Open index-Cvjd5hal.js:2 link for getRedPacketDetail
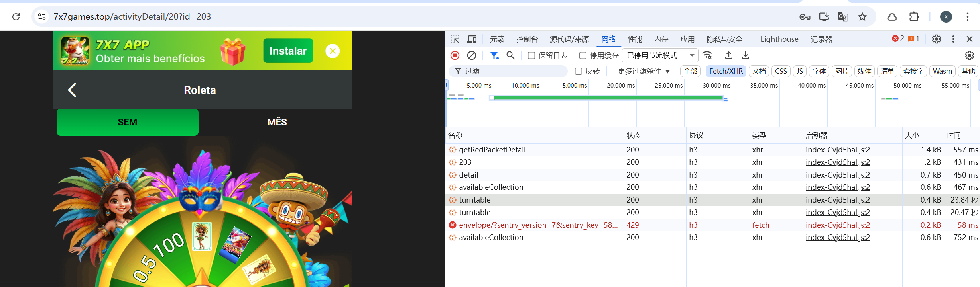 point(838,150)
